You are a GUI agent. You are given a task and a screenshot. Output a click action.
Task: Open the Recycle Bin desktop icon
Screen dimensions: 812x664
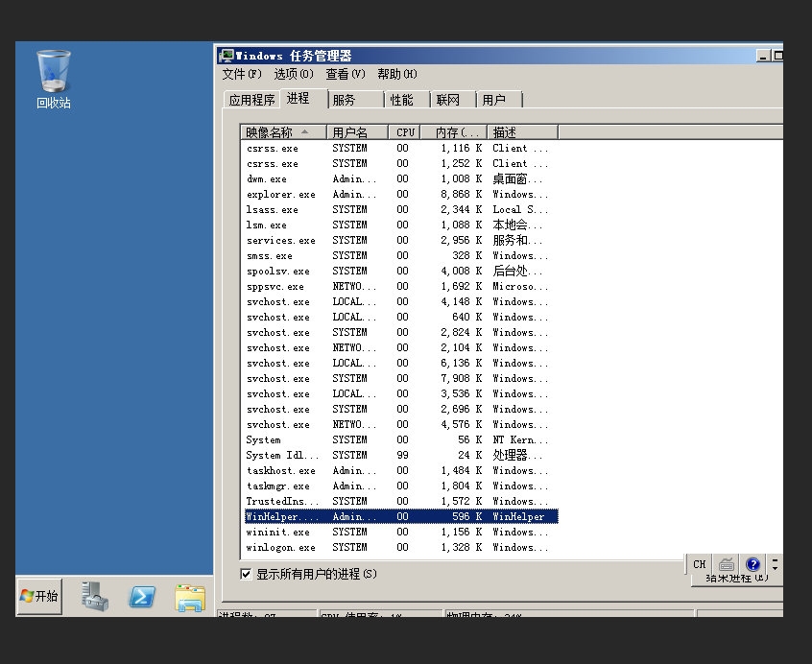click(x=54, y=80)
